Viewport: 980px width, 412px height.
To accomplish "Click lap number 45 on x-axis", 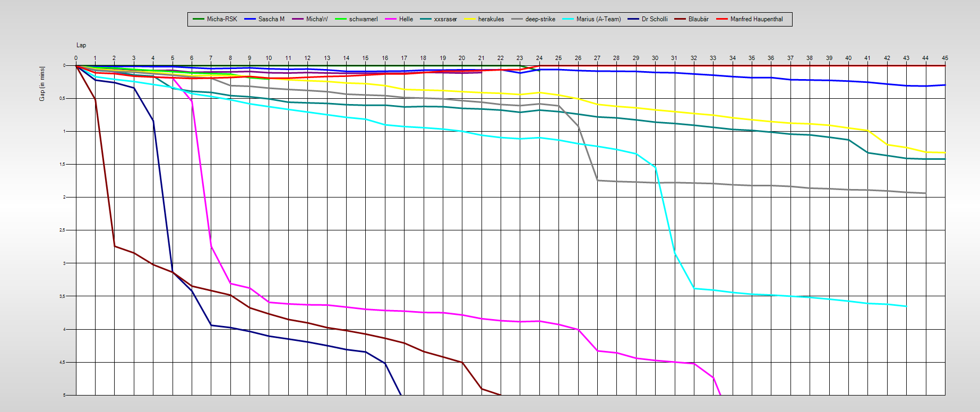I will [x=945, y=58].
